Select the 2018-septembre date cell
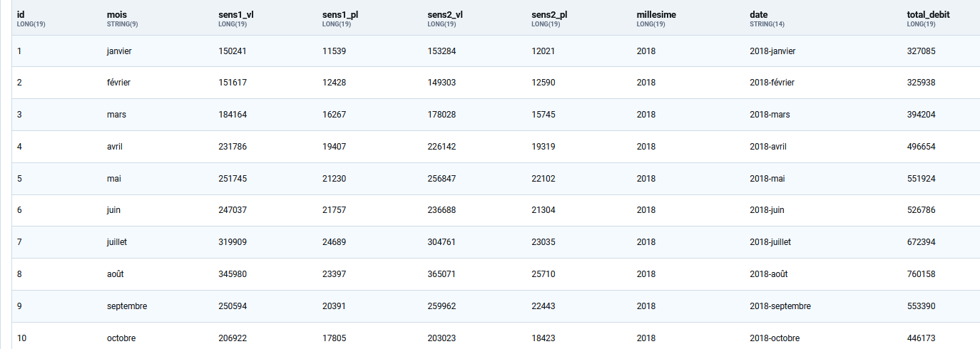980x349 pixels. tap(780, 306)
